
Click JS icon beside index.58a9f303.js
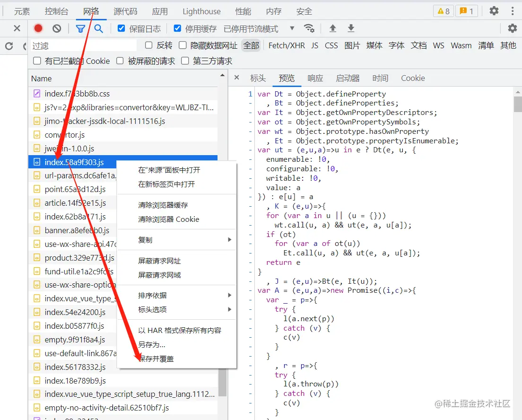pyautogui.click(x=37, y=162)
